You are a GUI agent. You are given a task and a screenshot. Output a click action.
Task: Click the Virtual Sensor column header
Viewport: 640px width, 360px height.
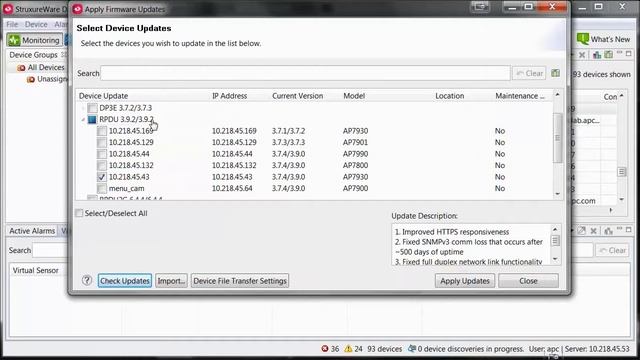pyautogui.click(x=36, y=270)
